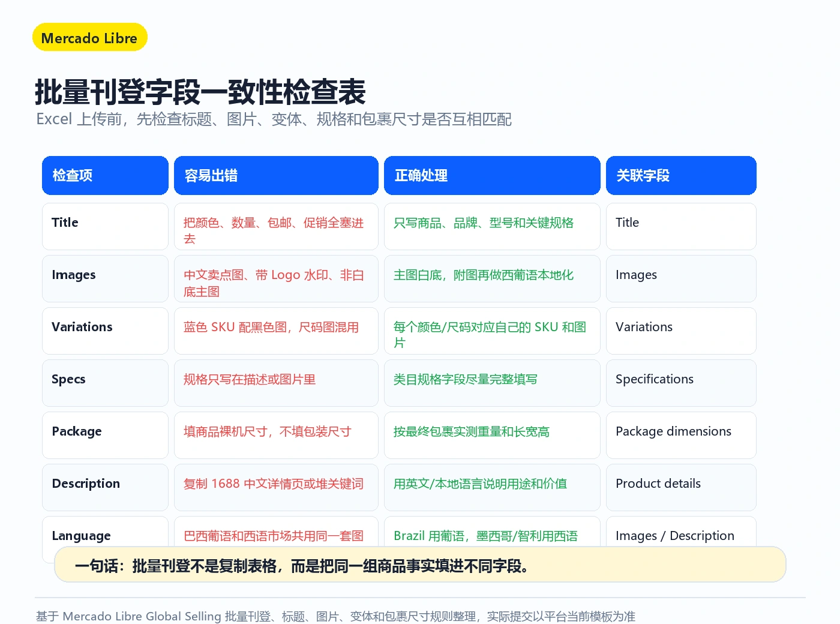Image resolution: width=840 pixels, height=624 pixels.
Task: Select cell 只写商品、品牌、型号和关键规格
Action: (x=492, y=226)
